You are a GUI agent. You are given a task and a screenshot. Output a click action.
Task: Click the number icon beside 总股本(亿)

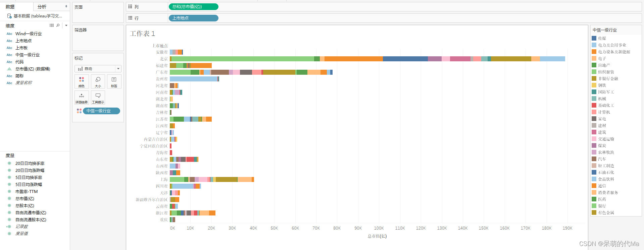tap(9, 206)
